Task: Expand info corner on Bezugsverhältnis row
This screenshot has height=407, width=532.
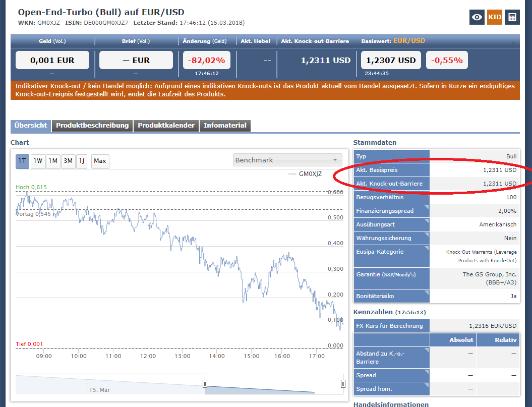Action: coord(427,194)
